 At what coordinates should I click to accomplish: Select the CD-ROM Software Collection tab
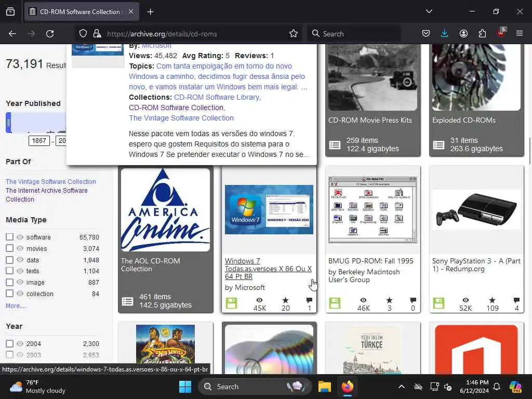(82, 12)
